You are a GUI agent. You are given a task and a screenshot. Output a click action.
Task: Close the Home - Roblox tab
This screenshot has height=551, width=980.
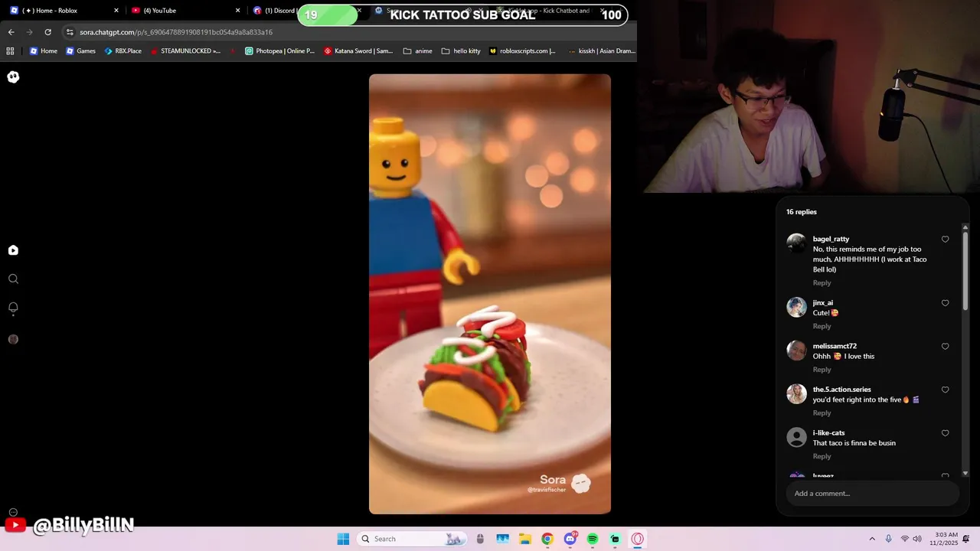click(116, 11)
